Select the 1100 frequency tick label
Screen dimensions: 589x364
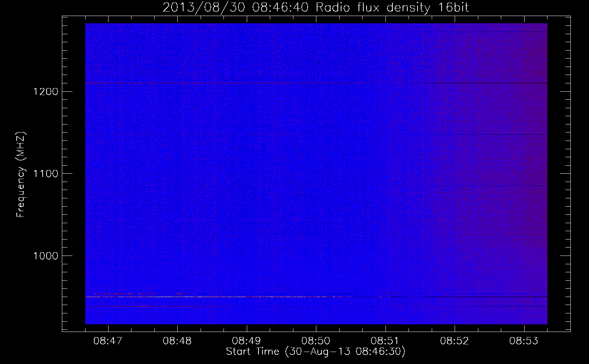46,174
